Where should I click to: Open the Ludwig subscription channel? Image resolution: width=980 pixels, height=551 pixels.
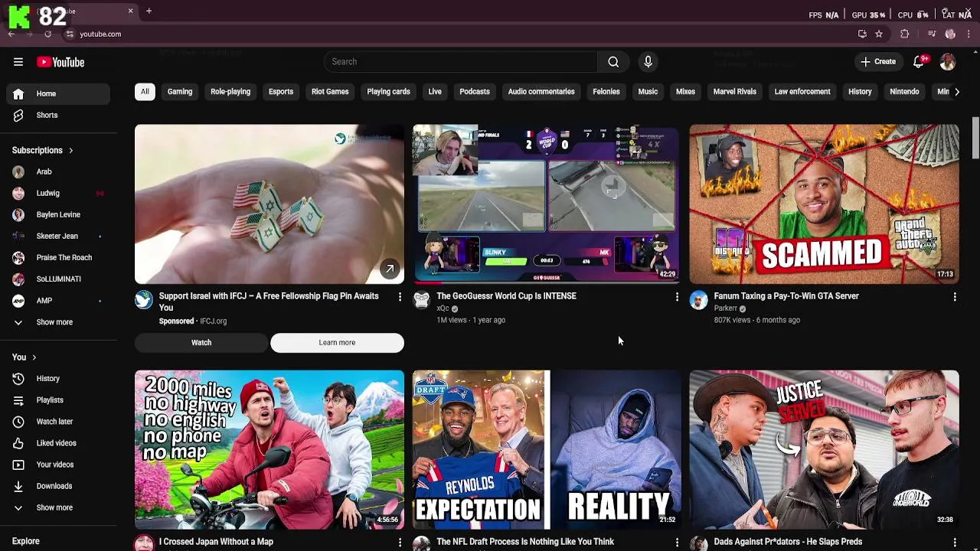(58, 194)
